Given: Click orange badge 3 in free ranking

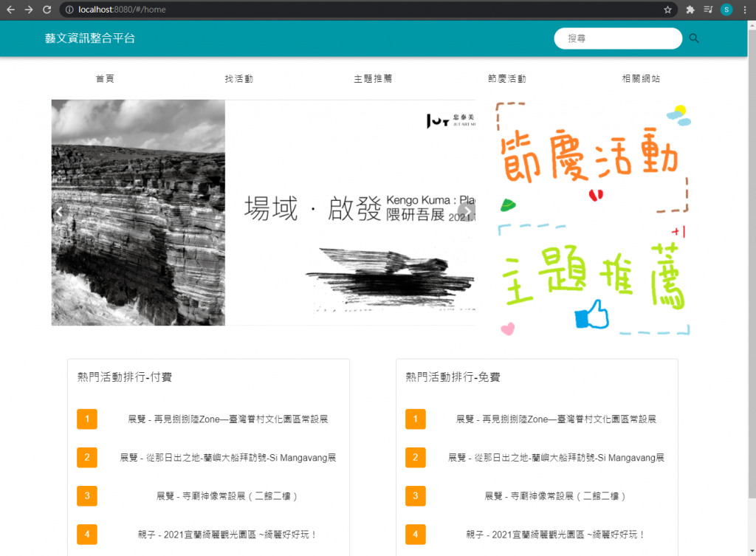Looking at the screenshot, I should (x=416, y=495).
